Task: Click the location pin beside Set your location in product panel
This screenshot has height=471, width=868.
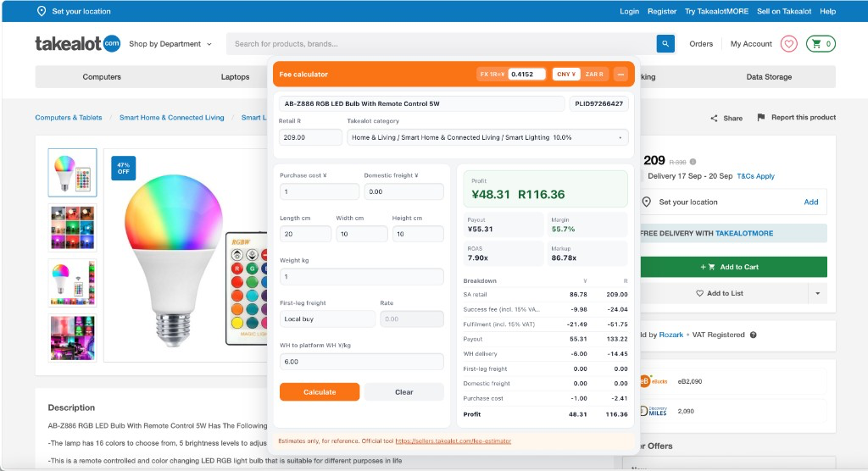Action: pos(646,202)
